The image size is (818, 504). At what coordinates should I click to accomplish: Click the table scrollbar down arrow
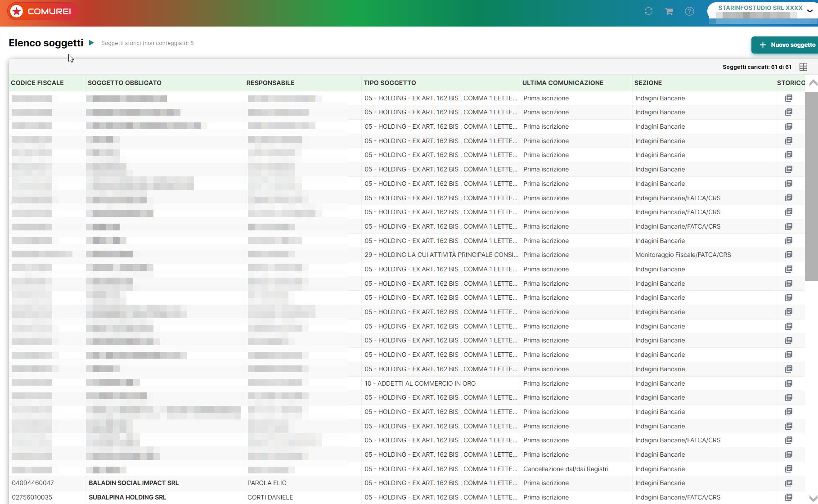tap(813, 498)
